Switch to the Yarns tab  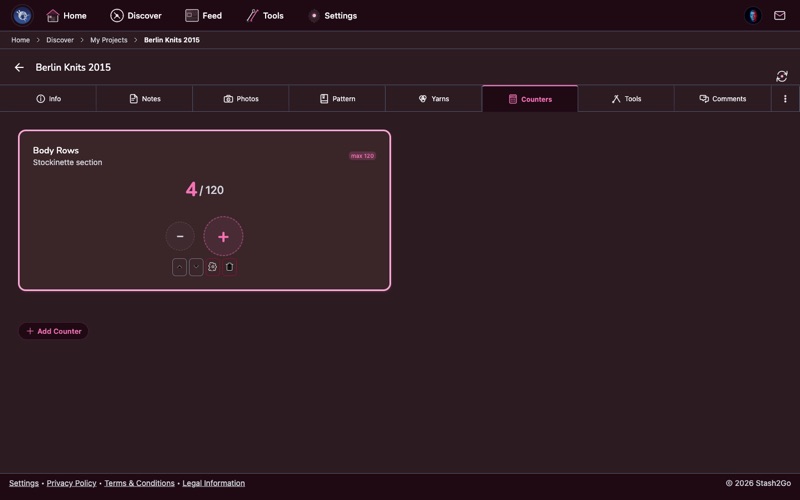click(x=433, y=99)
